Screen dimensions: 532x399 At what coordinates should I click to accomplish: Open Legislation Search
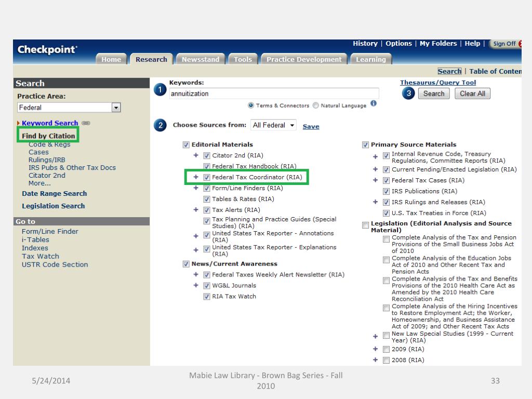coord(54,206)
